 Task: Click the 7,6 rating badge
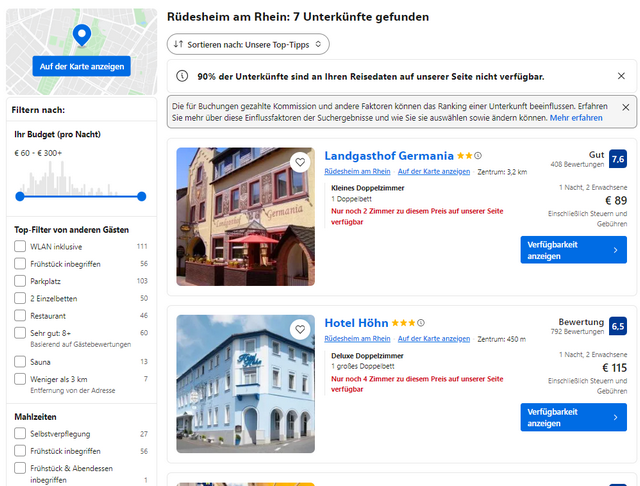[x=618, y=159]
